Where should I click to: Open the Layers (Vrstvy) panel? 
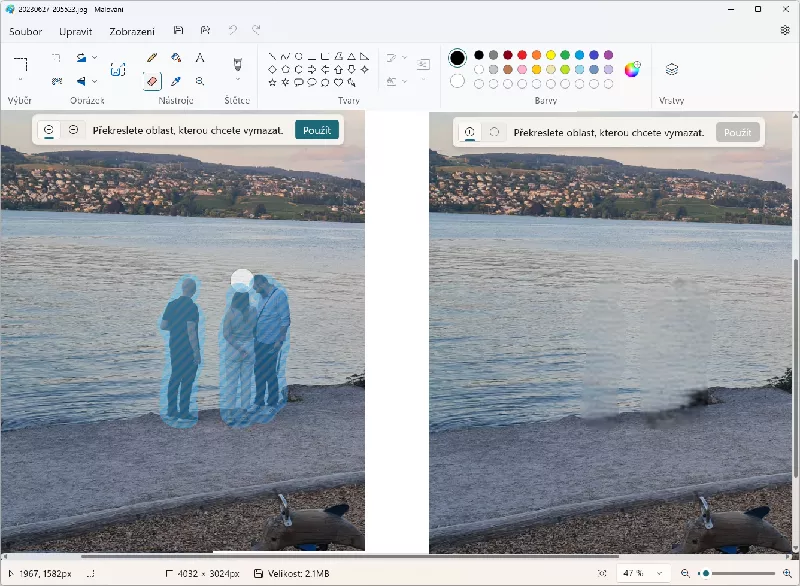coord(672,69)
